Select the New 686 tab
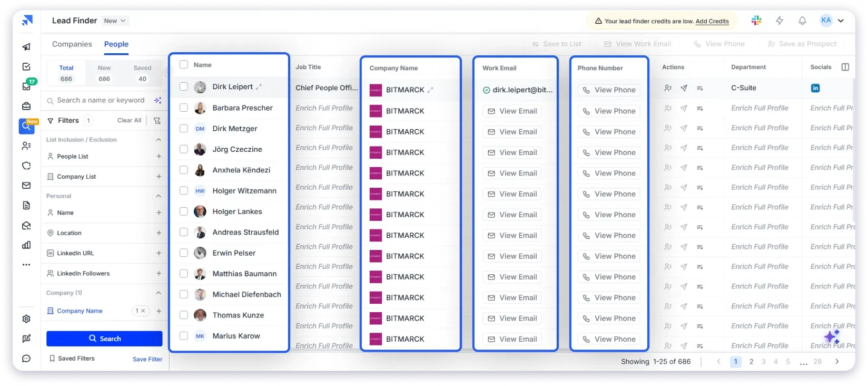 (x=104, y=73)
